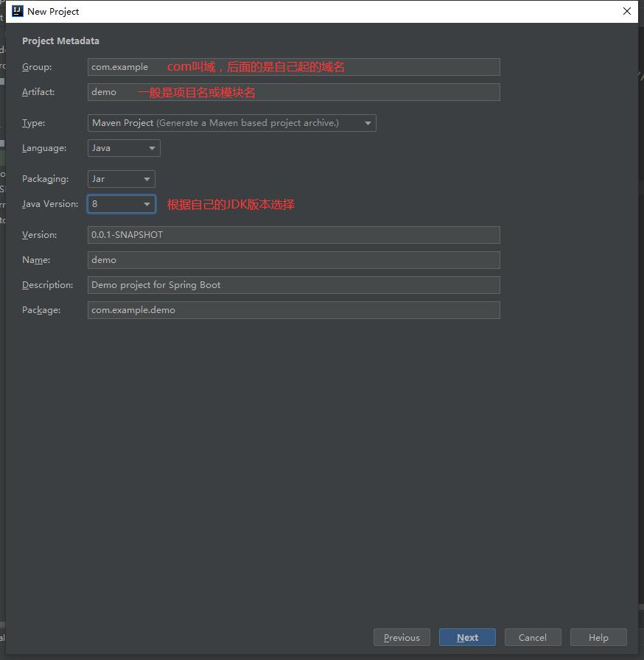644x660 pixels.
Task: Click the Group input field
Action: [293, 67]
